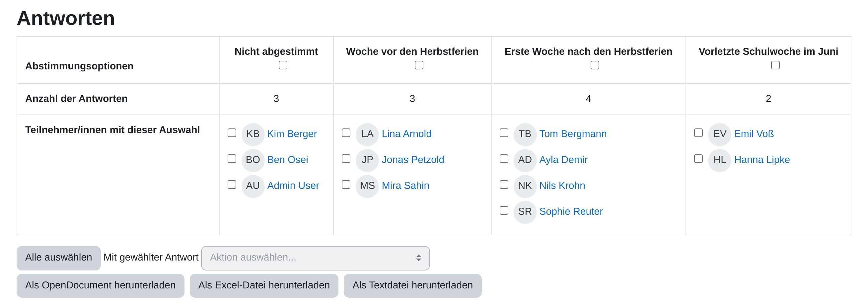Open Tom Bergmann's profile link
The width and height of the screenshot is (868, 304).
coord(573,134)
